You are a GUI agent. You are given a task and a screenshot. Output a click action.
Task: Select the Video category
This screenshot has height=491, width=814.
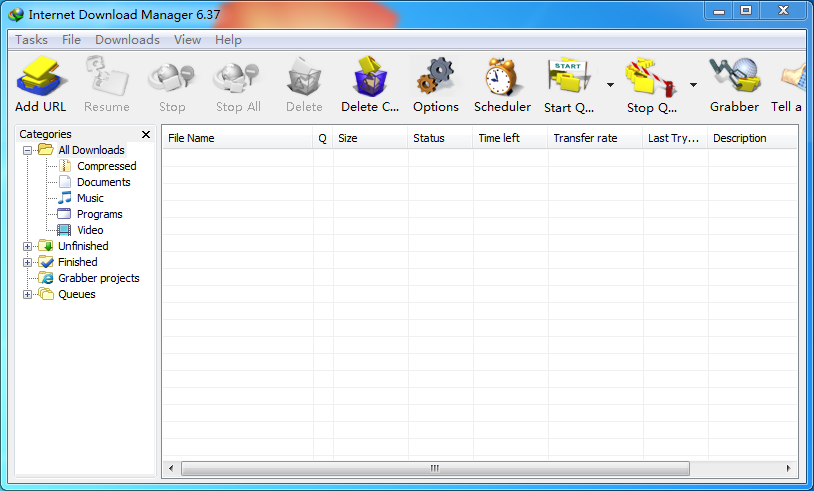click(x=90, y=230)
